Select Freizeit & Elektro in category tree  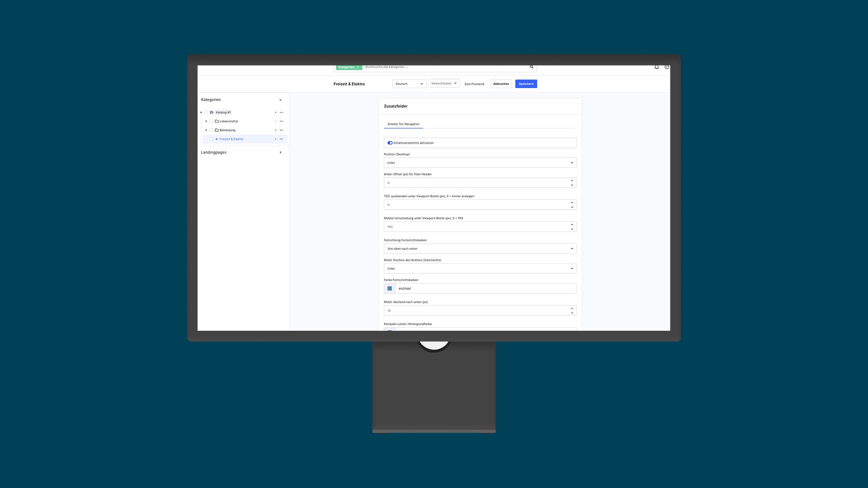(231, 139)
